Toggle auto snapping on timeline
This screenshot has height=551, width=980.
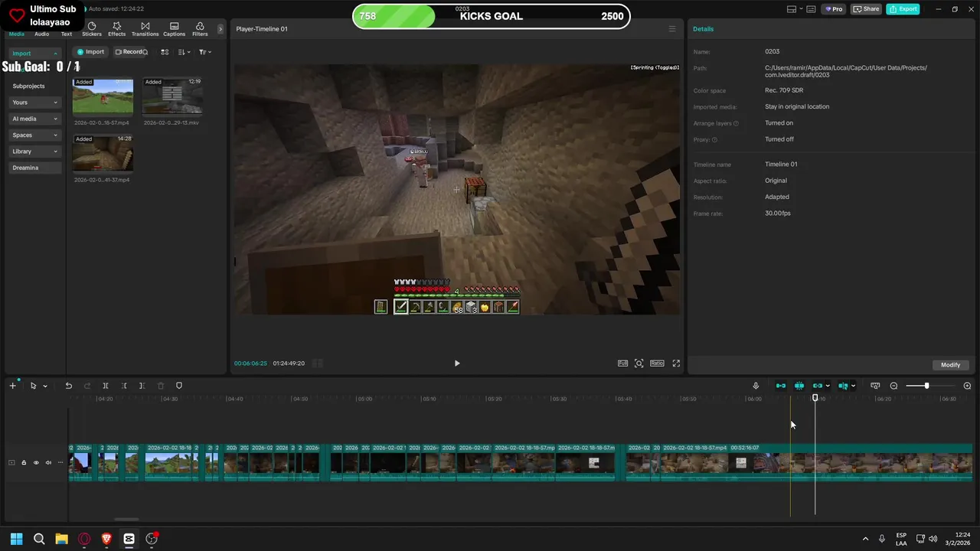[x=799, y=386]
